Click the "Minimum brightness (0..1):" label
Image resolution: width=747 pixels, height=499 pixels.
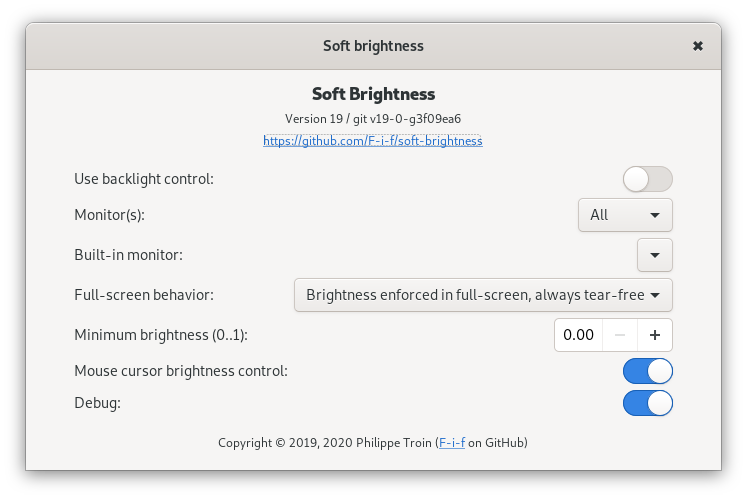tap(161, 335)
